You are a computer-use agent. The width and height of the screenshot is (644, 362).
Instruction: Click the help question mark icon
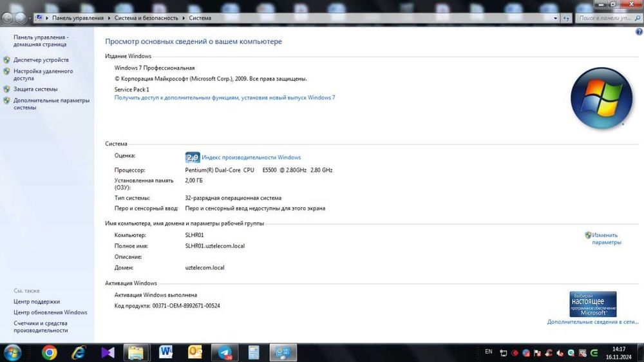[639, 32]
